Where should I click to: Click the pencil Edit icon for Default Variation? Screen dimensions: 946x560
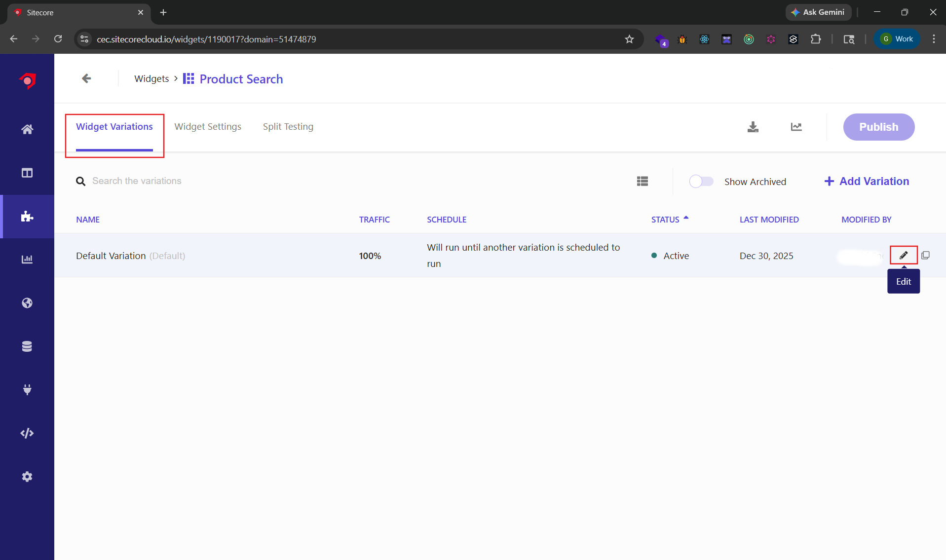tap(903, 255)
